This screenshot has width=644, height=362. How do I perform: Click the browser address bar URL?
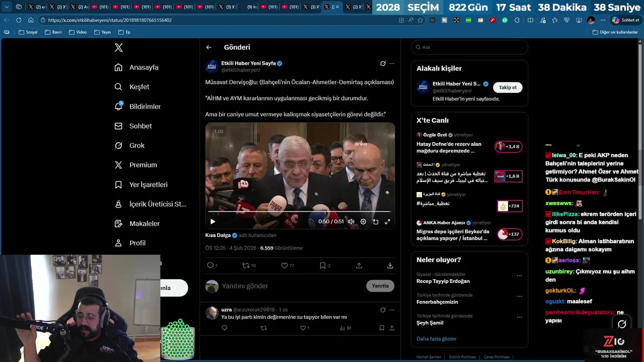tap(110, 20)
